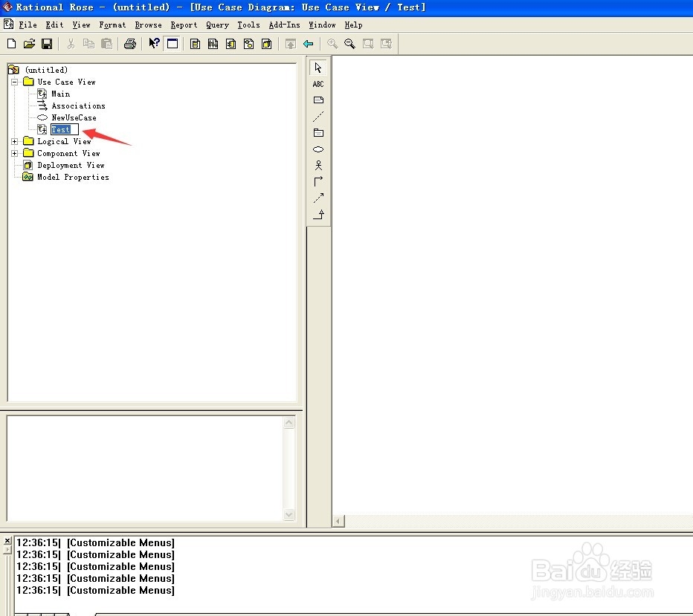Click the diagram horizontal scroll-left arrow

pos(338,521)
